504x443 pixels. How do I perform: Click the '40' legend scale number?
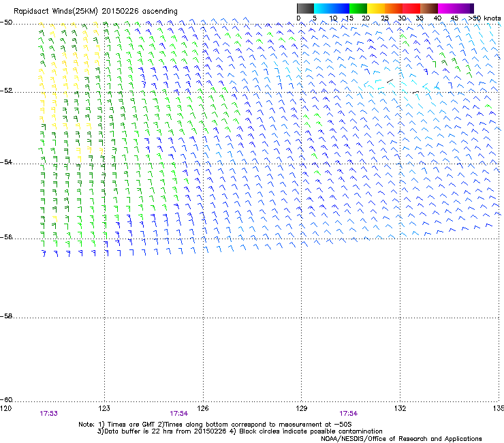coord(437,18)
